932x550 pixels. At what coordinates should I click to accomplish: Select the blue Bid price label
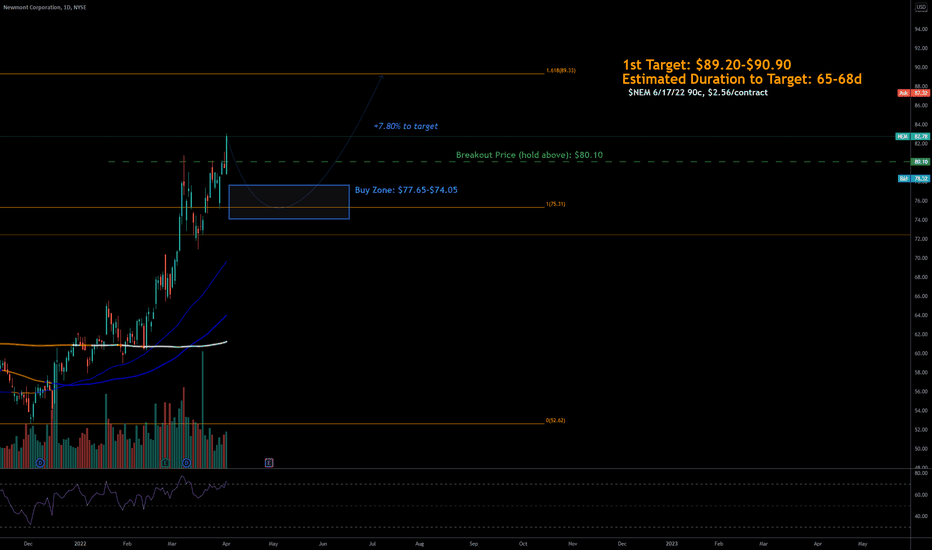[x=914, y=178]
